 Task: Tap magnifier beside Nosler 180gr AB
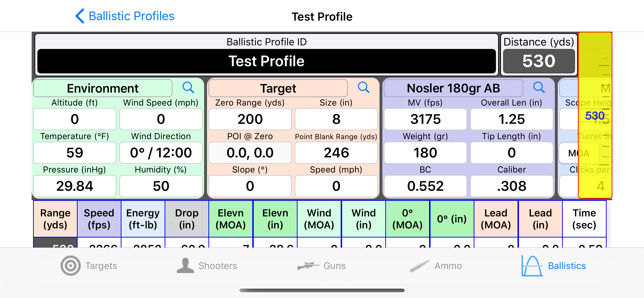point(539,88)
